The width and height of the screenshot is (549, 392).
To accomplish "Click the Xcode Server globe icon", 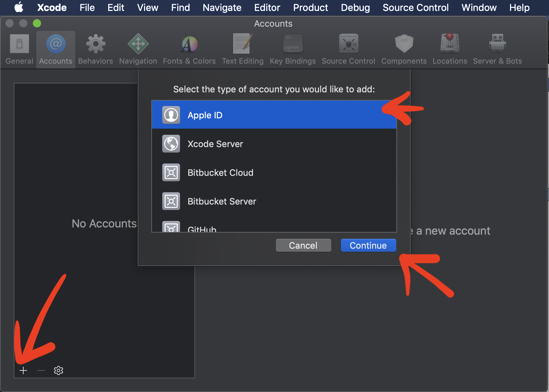I will 171,144.
